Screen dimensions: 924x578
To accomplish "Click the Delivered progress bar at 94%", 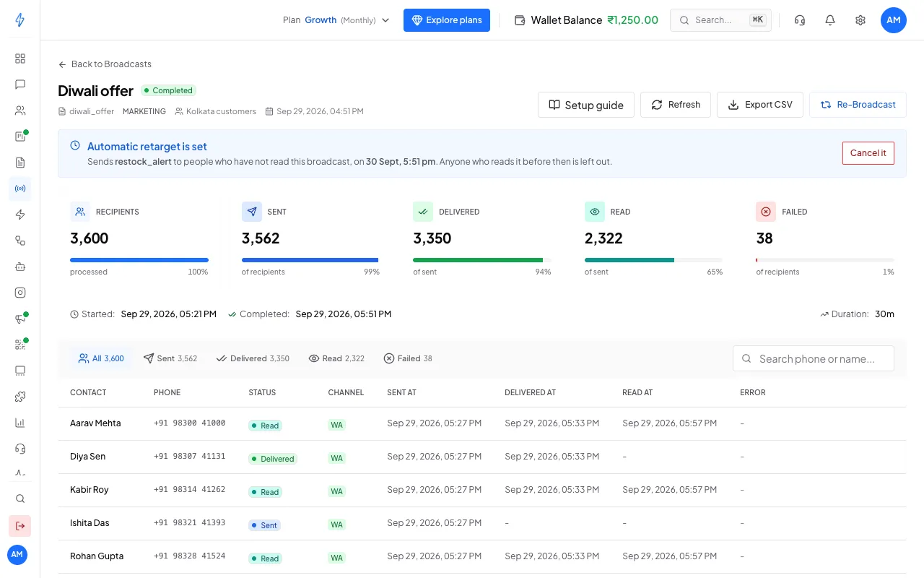I will [481, 260].
